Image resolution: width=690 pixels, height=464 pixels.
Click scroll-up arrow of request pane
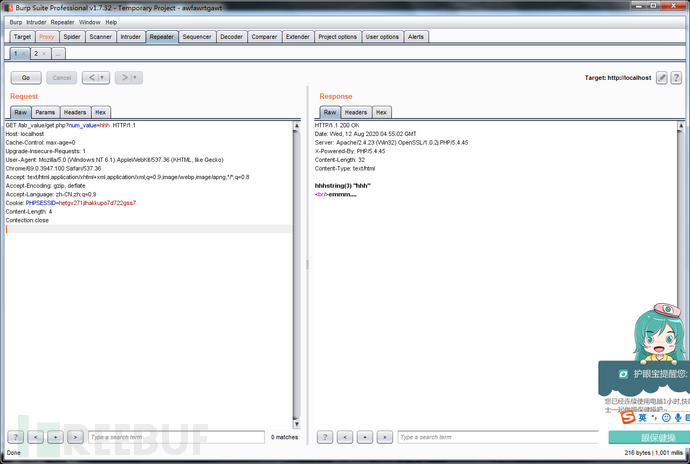click(x=297, y=125)
